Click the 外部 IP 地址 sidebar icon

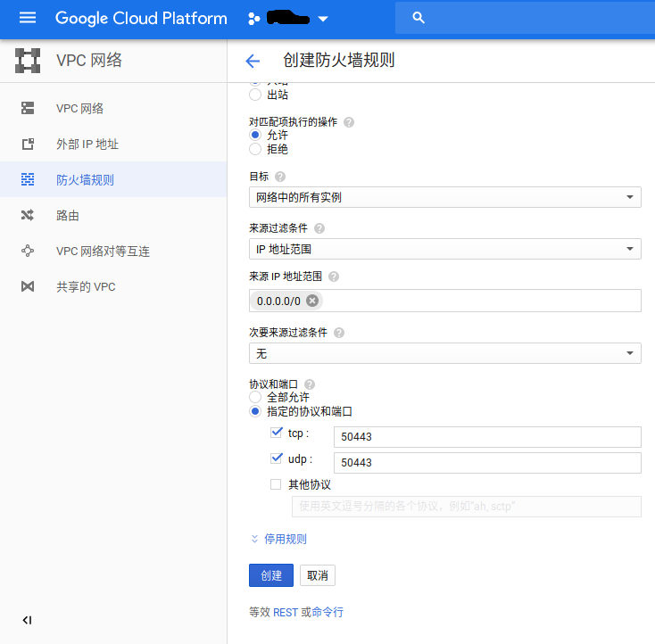pos(28,144)
